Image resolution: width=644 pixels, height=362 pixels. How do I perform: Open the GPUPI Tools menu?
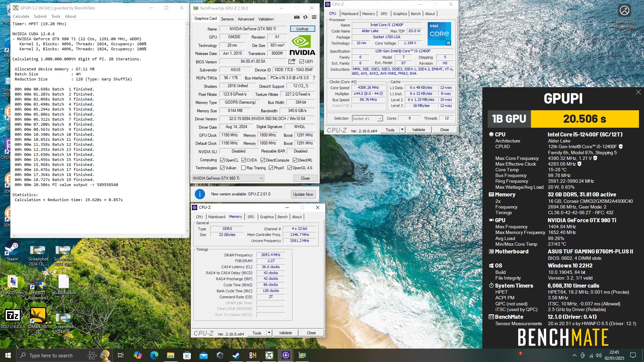(56, 16)
